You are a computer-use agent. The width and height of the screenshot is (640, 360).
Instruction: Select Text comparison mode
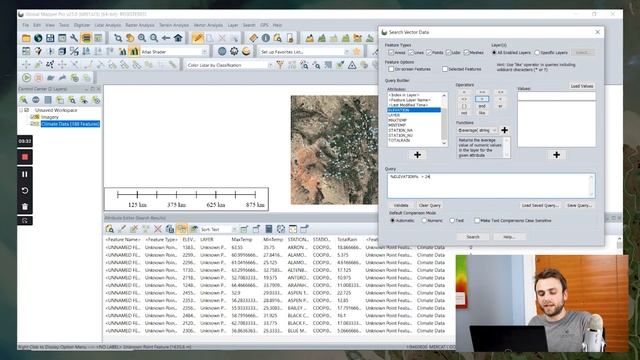tap(452, 220)
